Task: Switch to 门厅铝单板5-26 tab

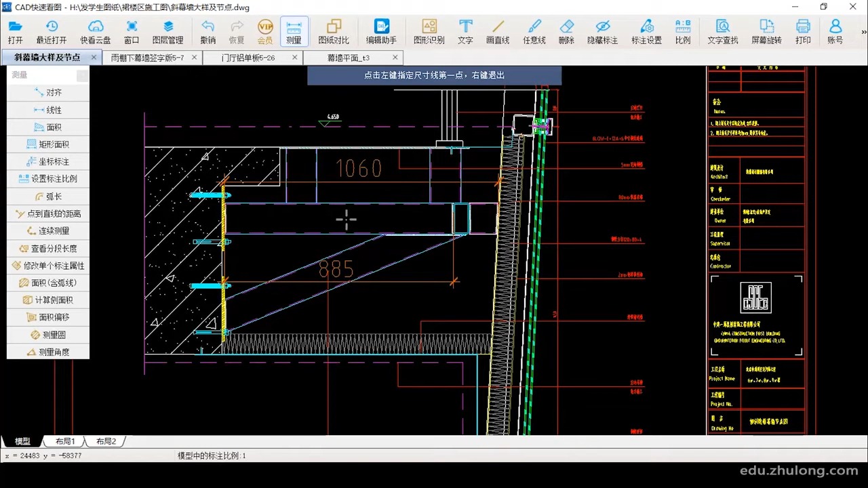Action: 248,58
